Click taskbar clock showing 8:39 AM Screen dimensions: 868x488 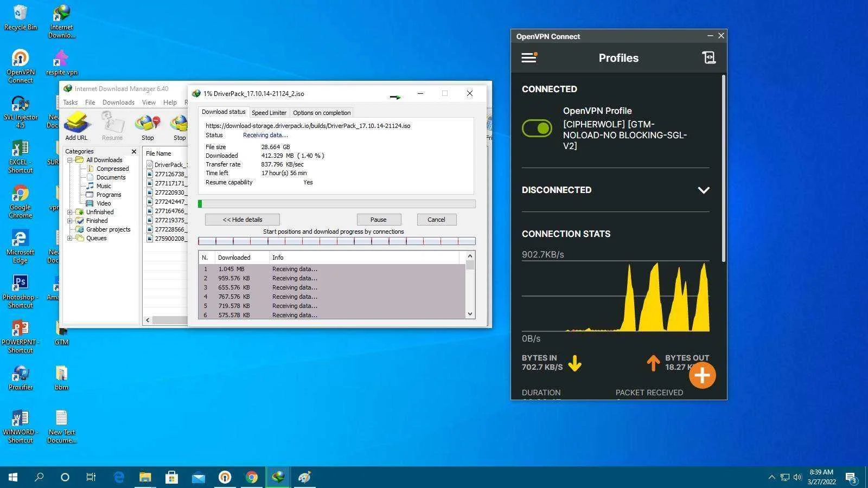tap(821, 477)
